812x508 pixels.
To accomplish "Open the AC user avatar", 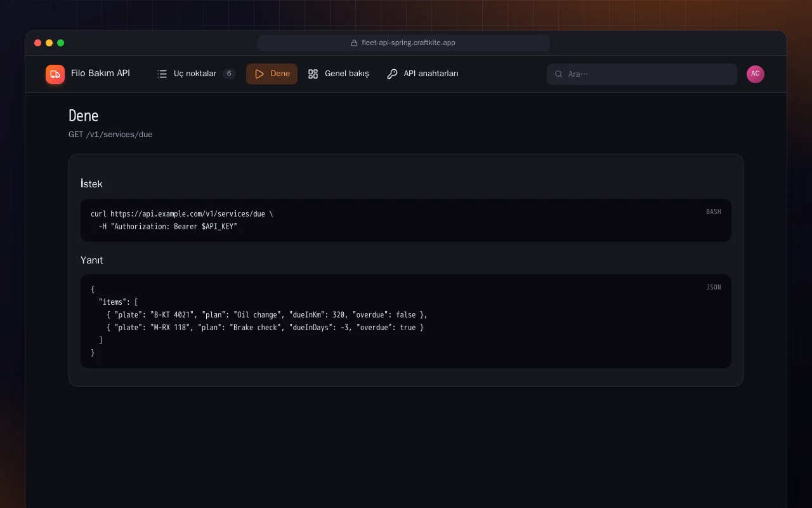I will tap(756, 74).
